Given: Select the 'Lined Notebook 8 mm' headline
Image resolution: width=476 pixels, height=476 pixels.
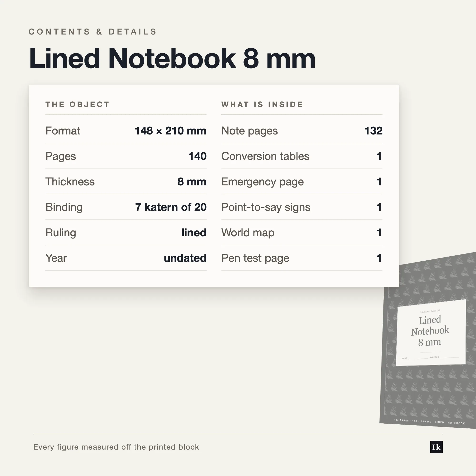Looking at the screenshot, I should click(172, 58).
